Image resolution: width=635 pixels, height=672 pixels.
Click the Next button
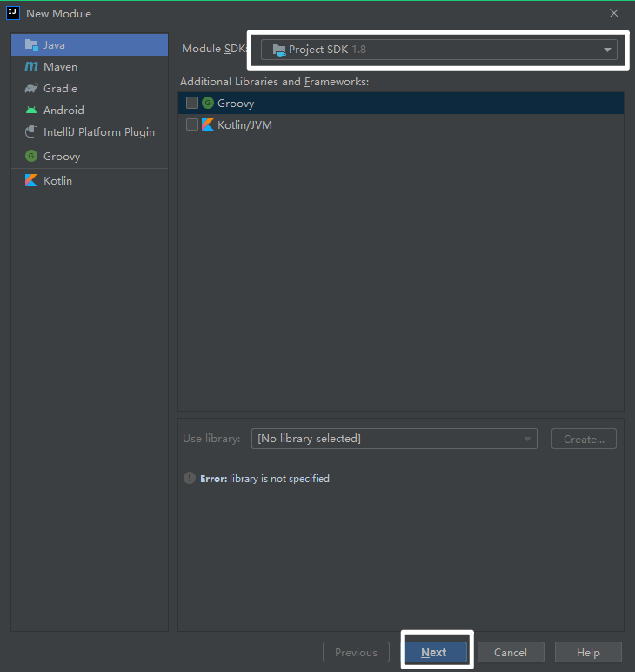point(436,652)
